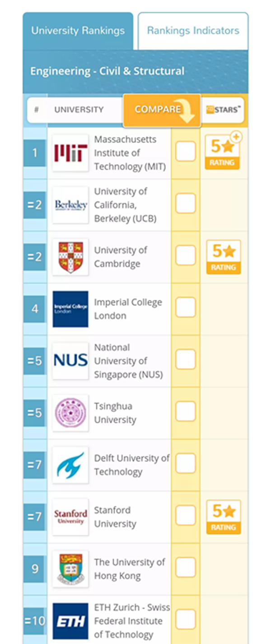Click the ETH Zurich logo
Image resolution: width=271 pixels, height=644 pixels.
tap(70, 621)
